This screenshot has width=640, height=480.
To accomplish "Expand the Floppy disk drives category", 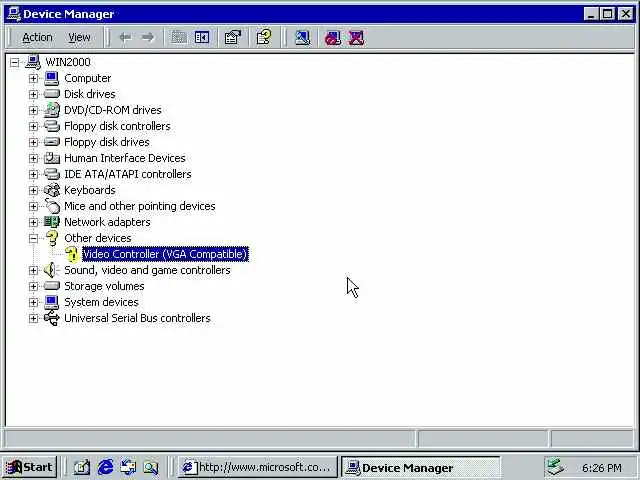I will (x=33, y=142).
